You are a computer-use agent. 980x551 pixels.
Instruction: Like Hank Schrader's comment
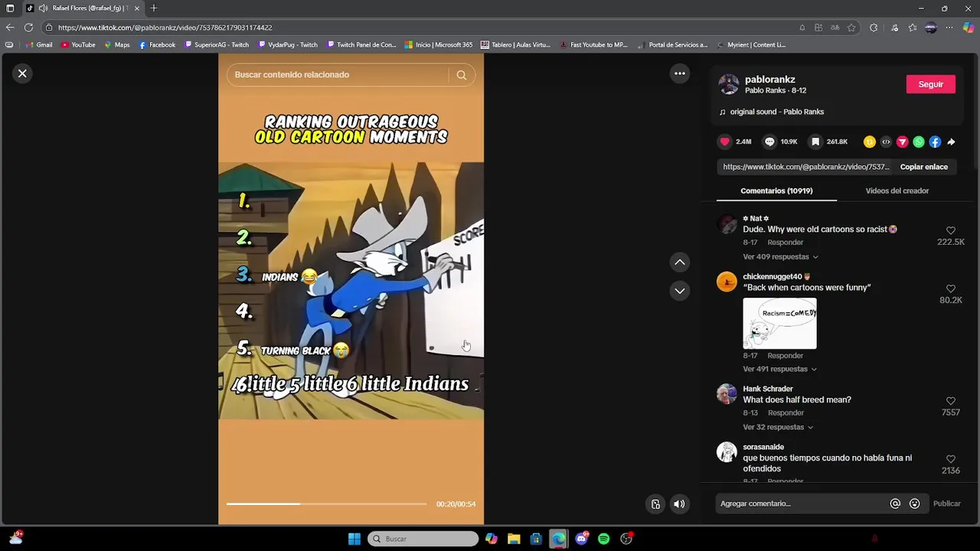point(951,401)
